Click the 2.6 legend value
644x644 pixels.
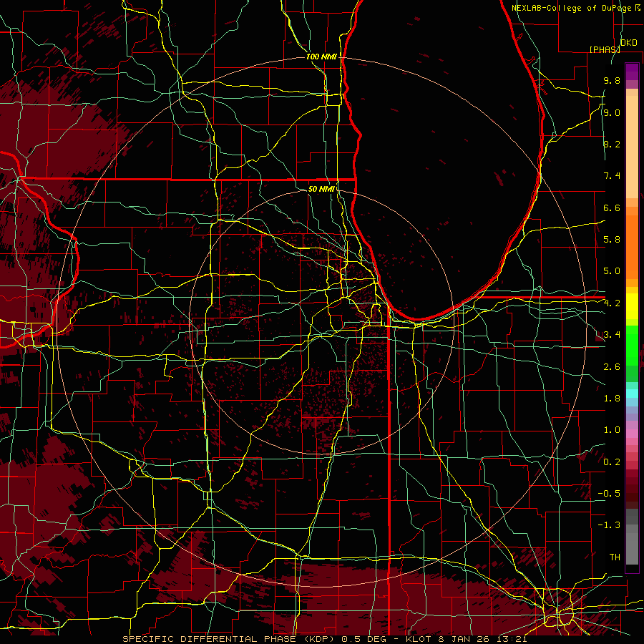pyautogui.click(x=612, y=367)
